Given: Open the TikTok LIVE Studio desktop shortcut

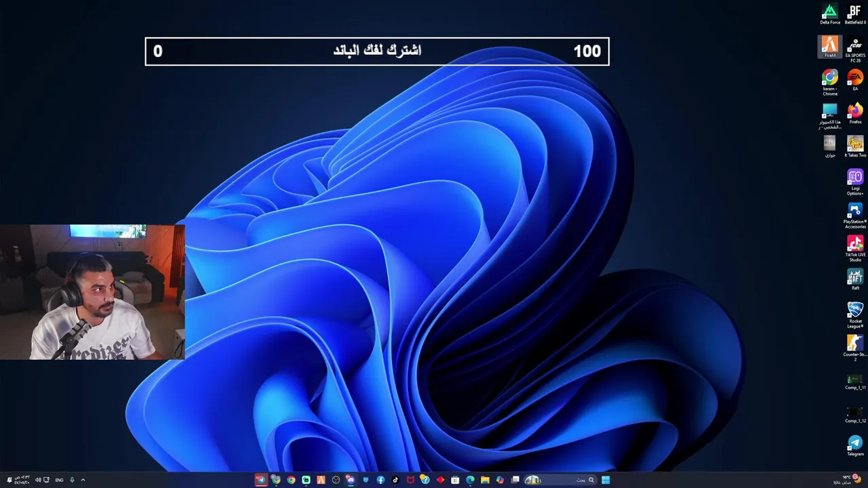Looking at the screenshot, I should pos(855,249).
